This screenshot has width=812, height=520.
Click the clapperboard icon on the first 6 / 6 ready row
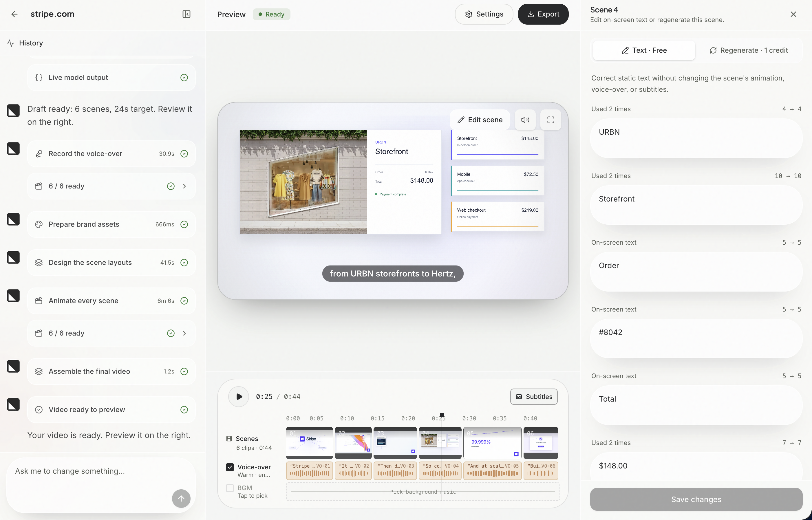[x=39, y=186]
